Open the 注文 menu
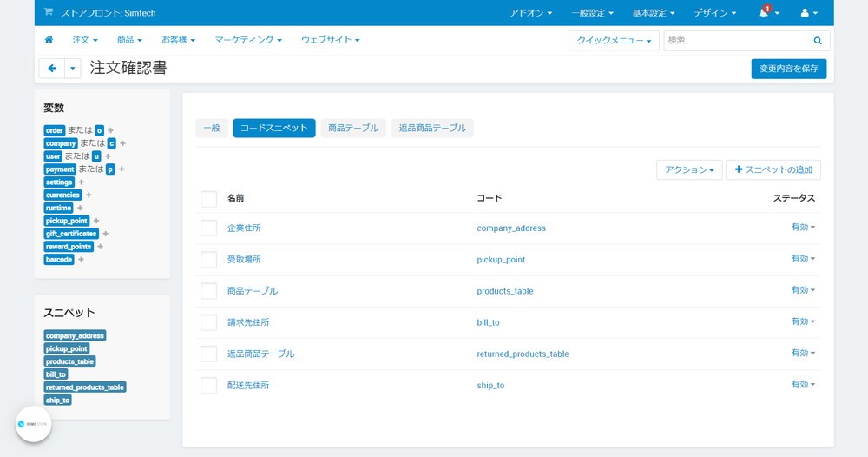Image resolution: width=868 pixels, height=457 pixels. pyautogui.click(x=85, y=40)
